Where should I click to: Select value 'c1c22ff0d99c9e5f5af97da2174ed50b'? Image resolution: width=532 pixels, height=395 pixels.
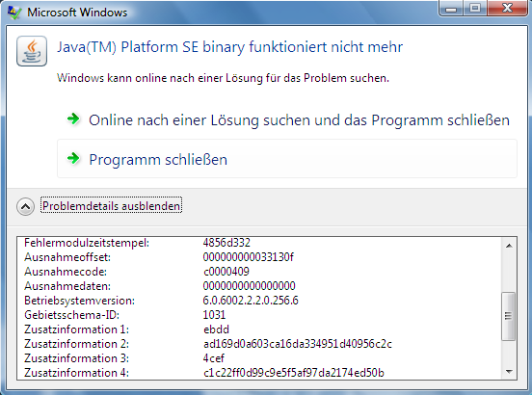coord(294,373)
